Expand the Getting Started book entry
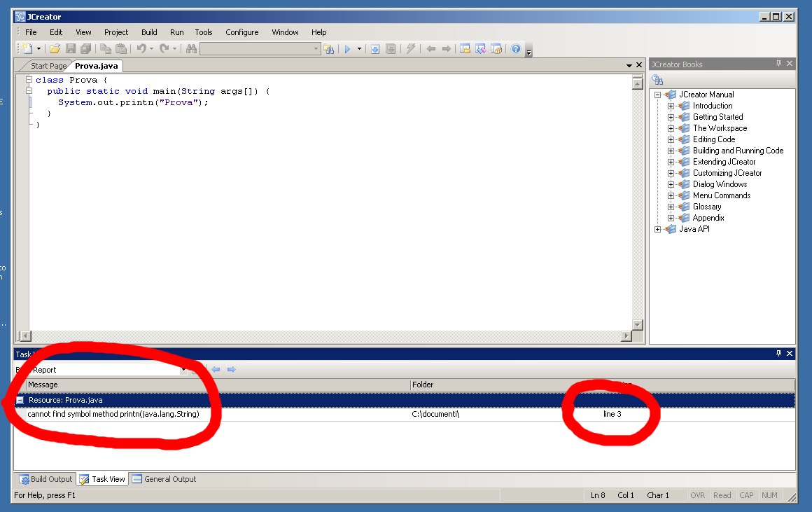812x512 pixels. pos(671,117)
